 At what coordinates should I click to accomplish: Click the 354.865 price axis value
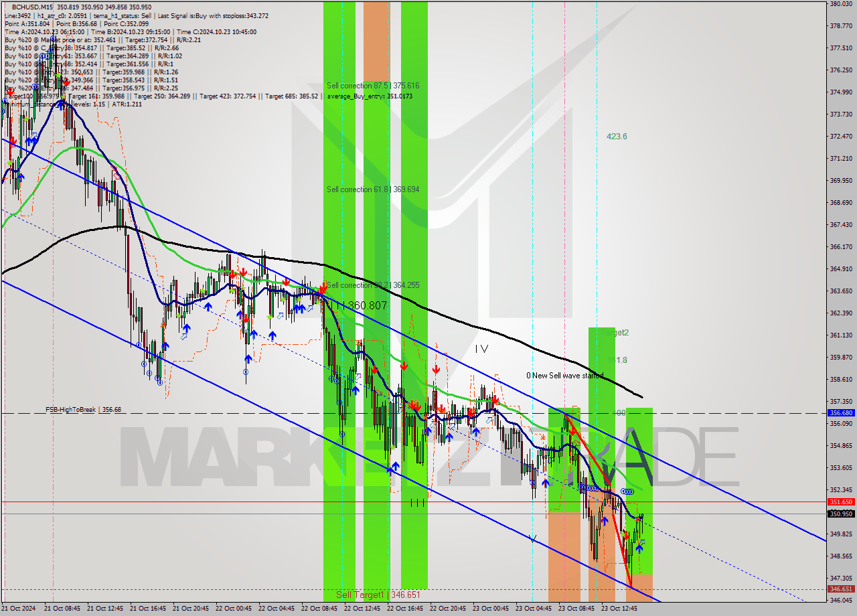tap(841, 446)
